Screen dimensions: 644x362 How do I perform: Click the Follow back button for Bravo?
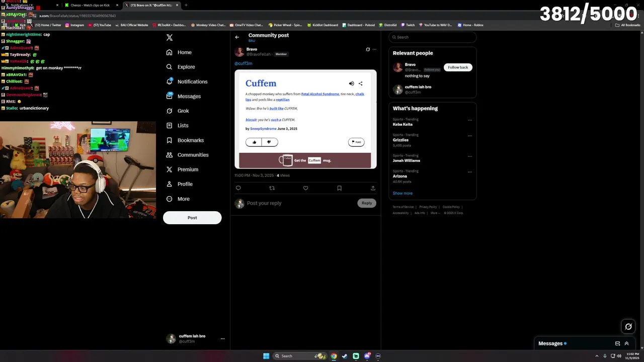point(458,67)
